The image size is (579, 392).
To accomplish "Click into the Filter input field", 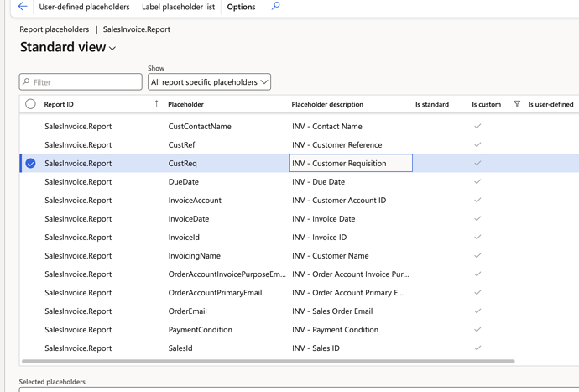I will pos(84,82).
